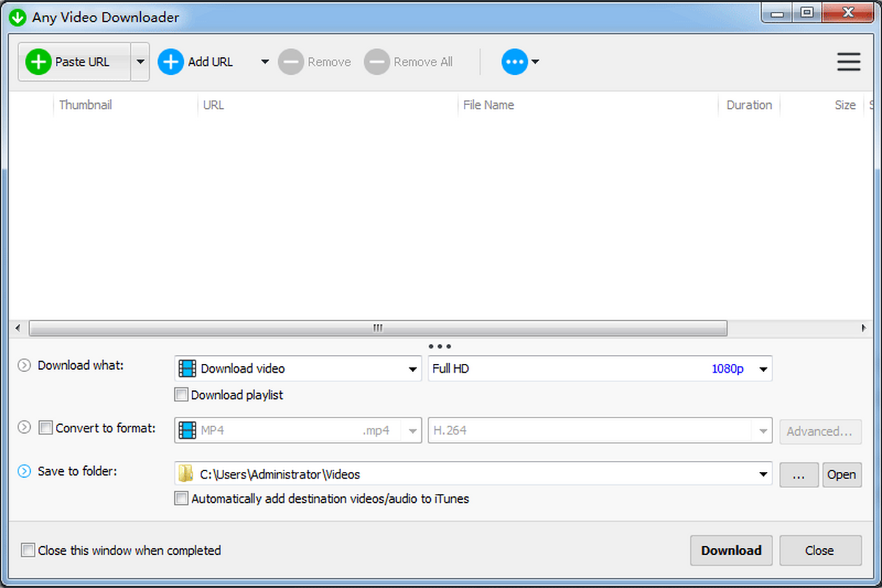This screenshot has height=588, width=882.
Task: Click the folder icon in save path field
Action: (187, 474)
